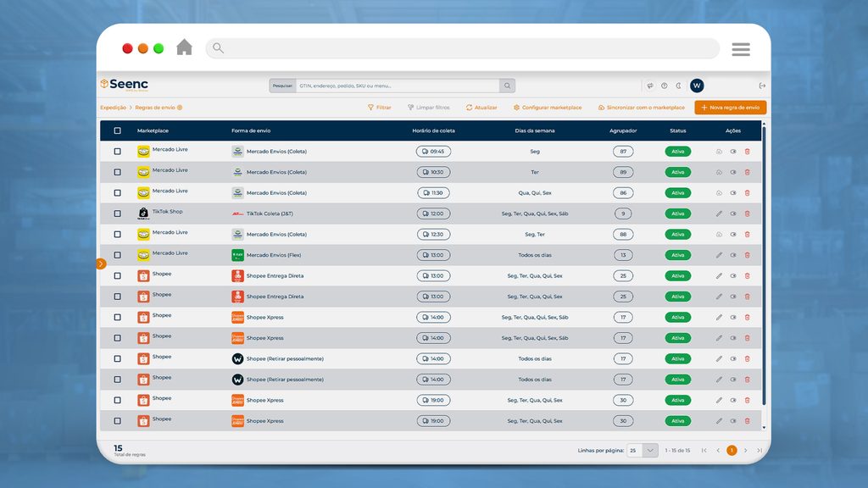868x488 pixels.
Task: Click the browser home icon
Action: (x=184, y=47)
